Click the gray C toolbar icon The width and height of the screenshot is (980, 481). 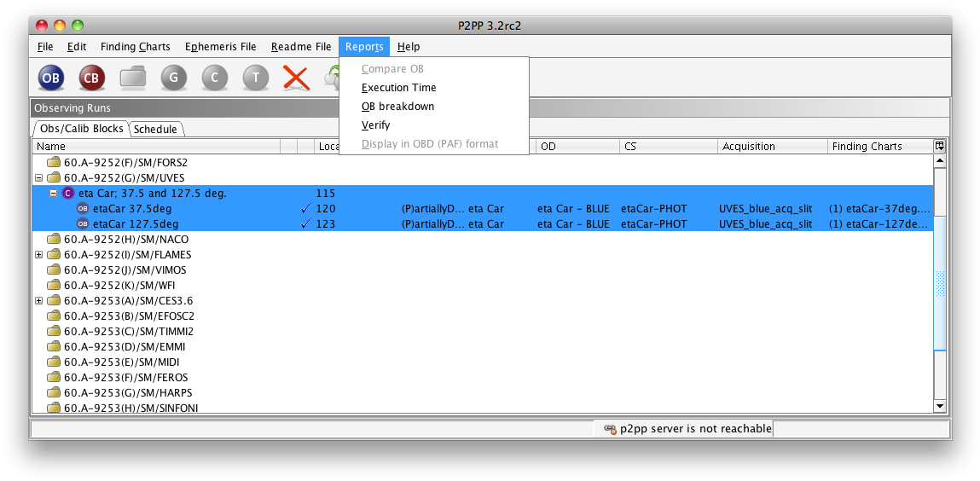click(x=214, y=78)
